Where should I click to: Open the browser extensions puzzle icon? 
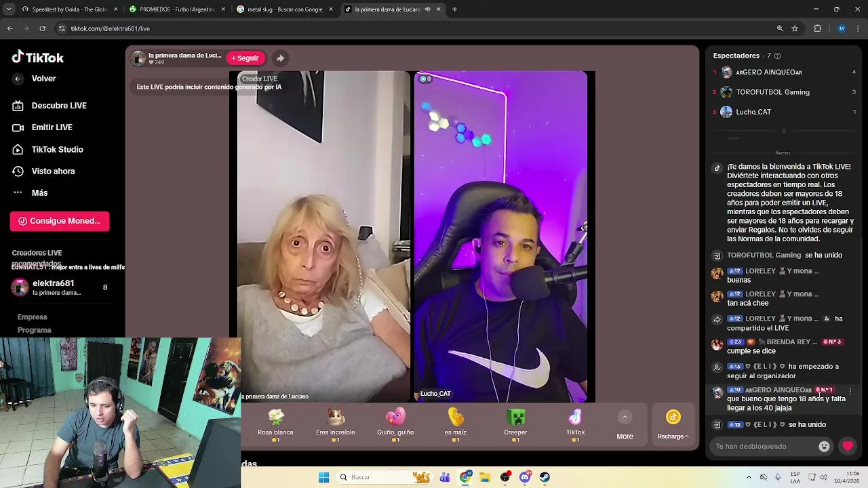click(817, 28)
